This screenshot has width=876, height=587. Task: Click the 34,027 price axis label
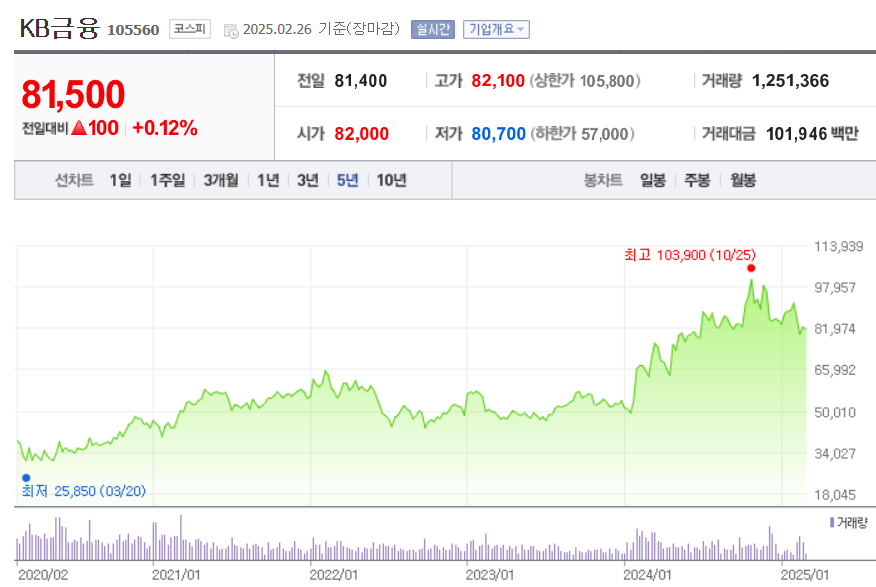[835, 454]
